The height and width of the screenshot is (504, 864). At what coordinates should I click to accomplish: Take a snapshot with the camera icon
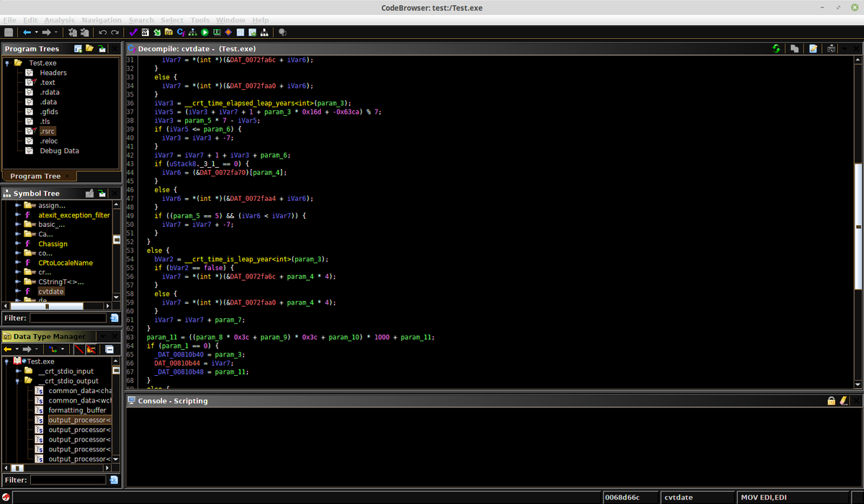(x=831, y=48)
